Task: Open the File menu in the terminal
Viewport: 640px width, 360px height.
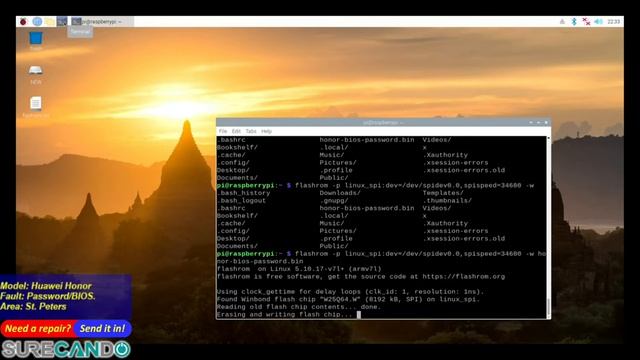Action: (223, 131)
